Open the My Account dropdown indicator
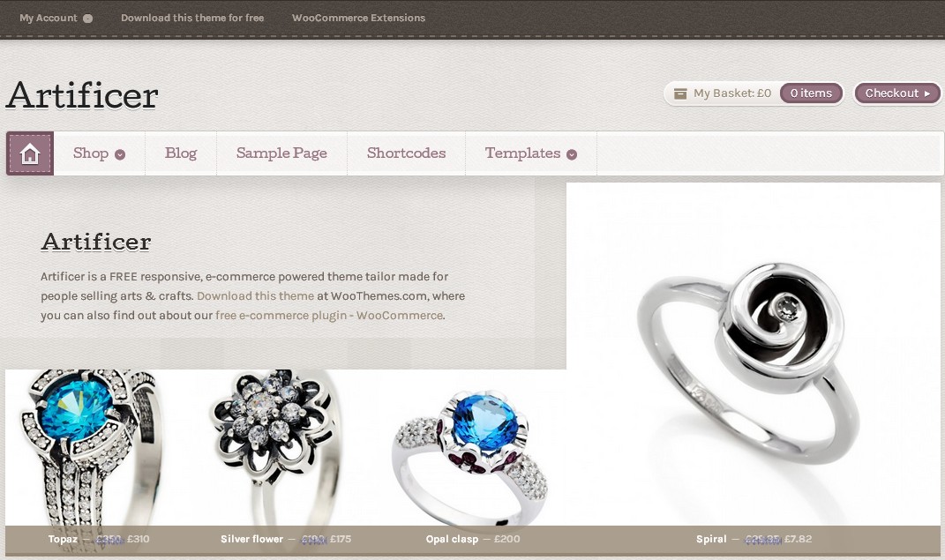This screenshot has height=560, width=945. click(88, 19)
